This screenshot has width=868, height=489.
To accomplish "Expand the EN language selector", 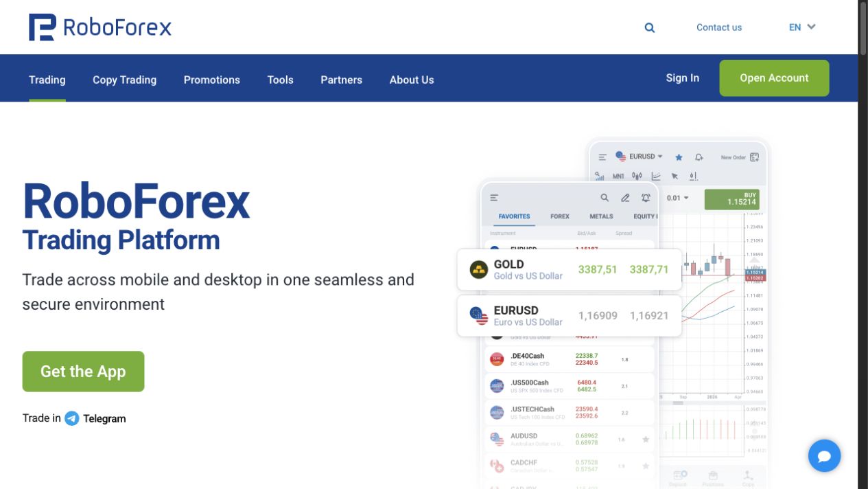I will (x=802, y=27).
